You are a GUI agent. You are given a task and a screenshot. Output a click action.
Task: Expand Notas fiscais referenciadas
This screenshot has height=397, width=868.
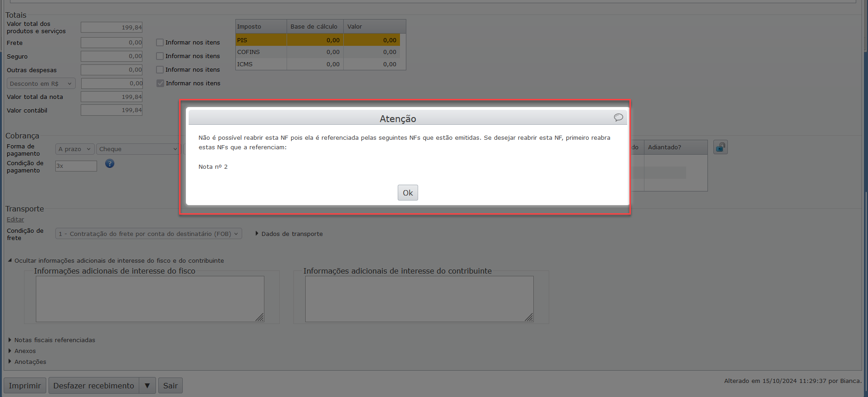pos(52,340)
